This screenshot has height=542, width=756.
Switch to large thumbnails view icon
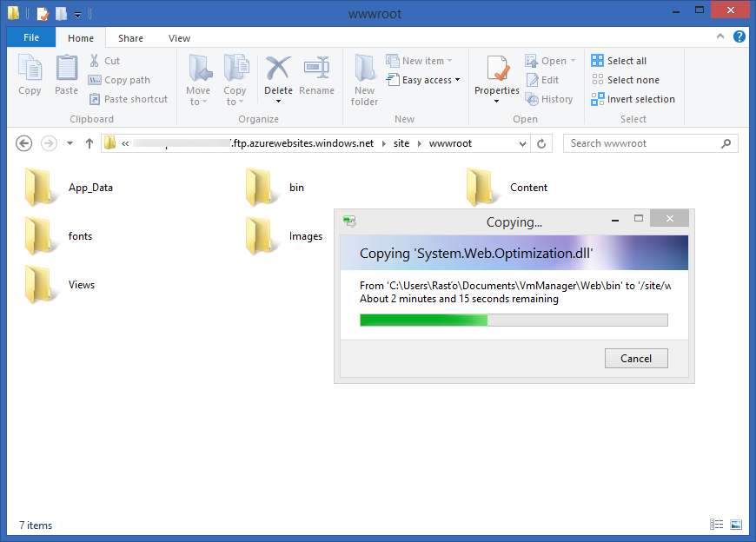click(x=736, y=525)
